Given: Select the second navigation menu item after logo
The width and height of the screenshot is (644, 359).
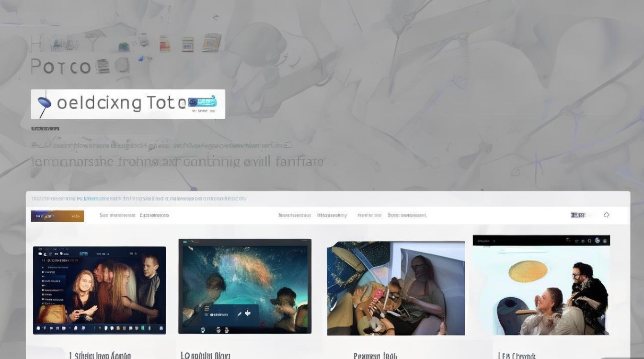Looking at the screenshot, I should coord(154,215).
